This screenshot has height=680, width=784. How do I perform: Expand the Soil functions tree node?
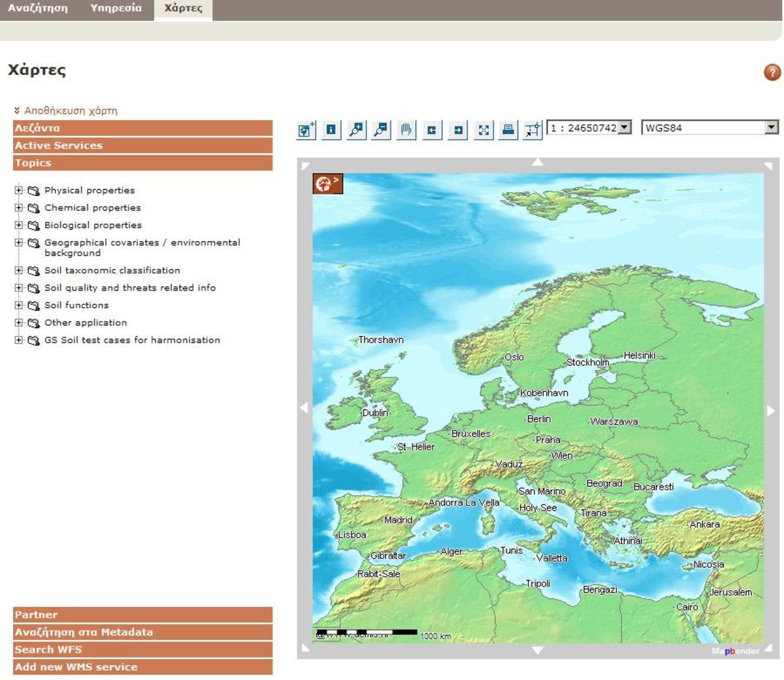pos(18,305)
